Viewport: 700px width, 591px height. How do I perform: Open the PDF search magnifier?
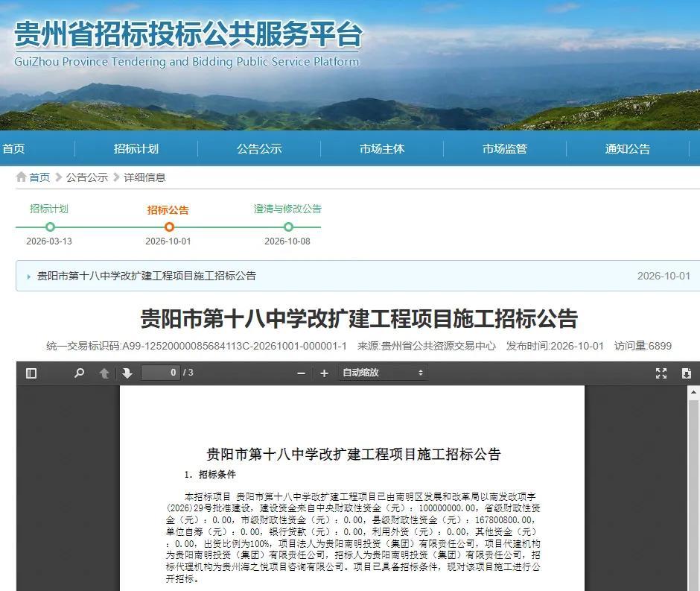point(80,373)
